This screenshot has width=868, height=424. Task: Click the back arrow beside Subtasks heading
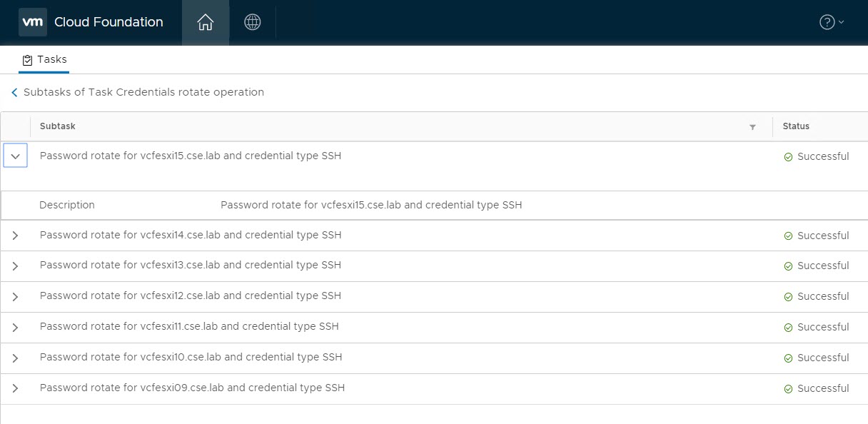point(14,93)
